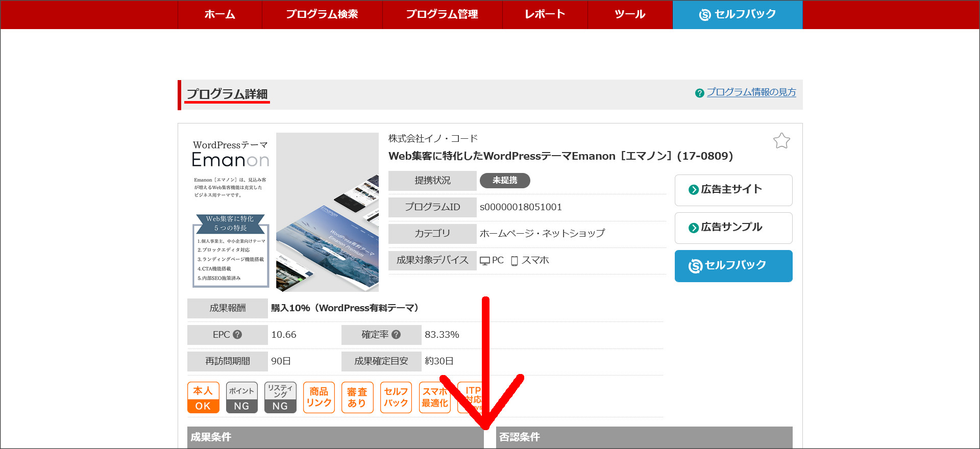
Task: Click the program ID s00000018051001
Action: point(521,207)
